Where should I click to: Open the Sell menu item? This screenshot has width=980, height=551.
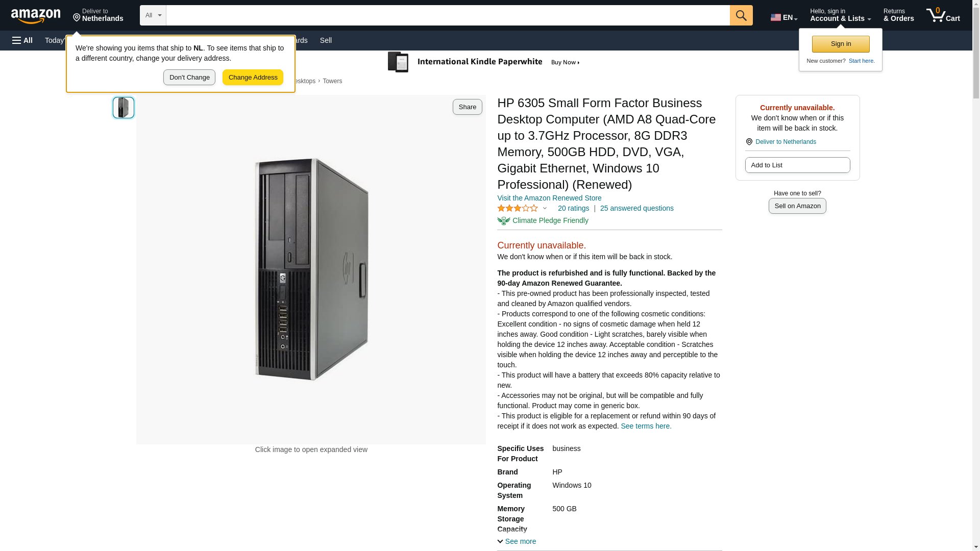click(326, 40)
